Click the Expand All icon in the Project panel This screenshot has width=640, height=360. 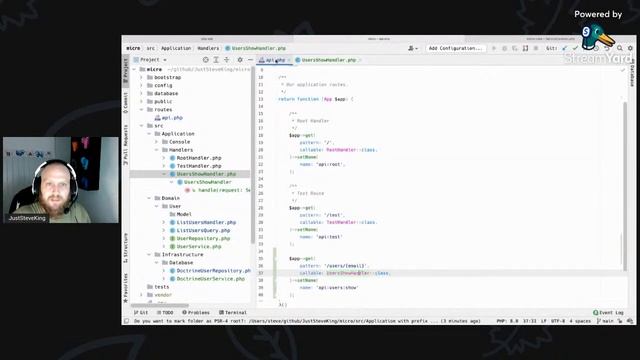pyautogui.click(x=216, y=60)
